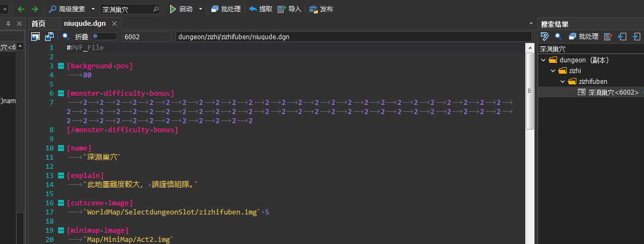Viewport: 644px width, 244px height.
Task: Click the green forward navigation arrow
Action: 34,9
